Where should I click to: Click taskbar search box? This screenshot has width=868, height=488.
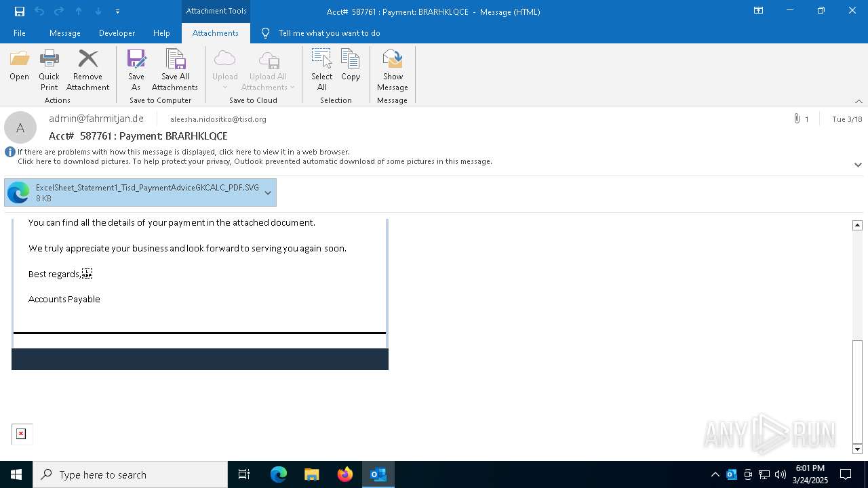(130, 474)
